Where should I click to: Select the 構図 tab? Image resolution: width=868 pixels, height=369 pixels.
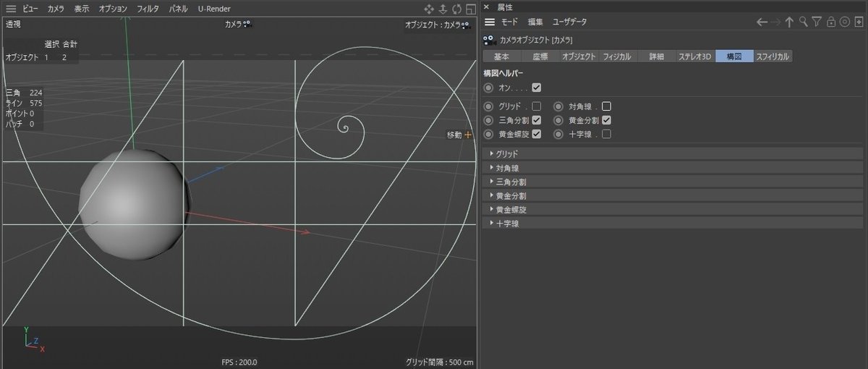point(734,56)
